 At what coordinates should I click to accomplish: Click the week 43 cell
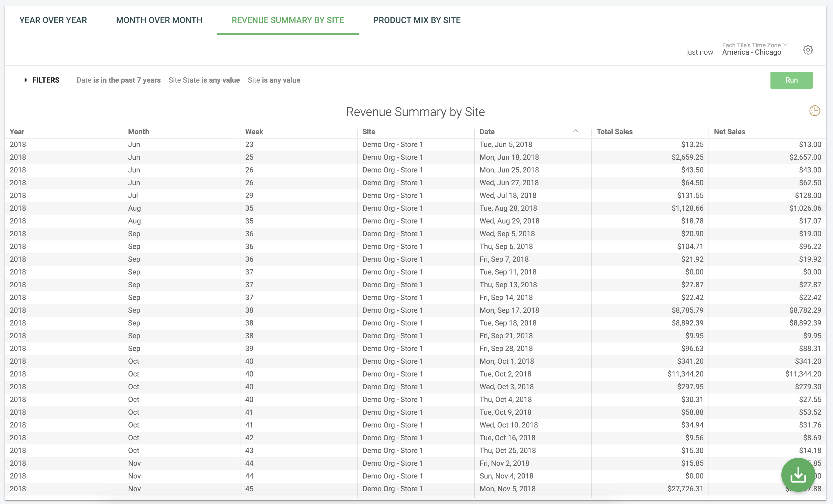[x=249, y=451]
